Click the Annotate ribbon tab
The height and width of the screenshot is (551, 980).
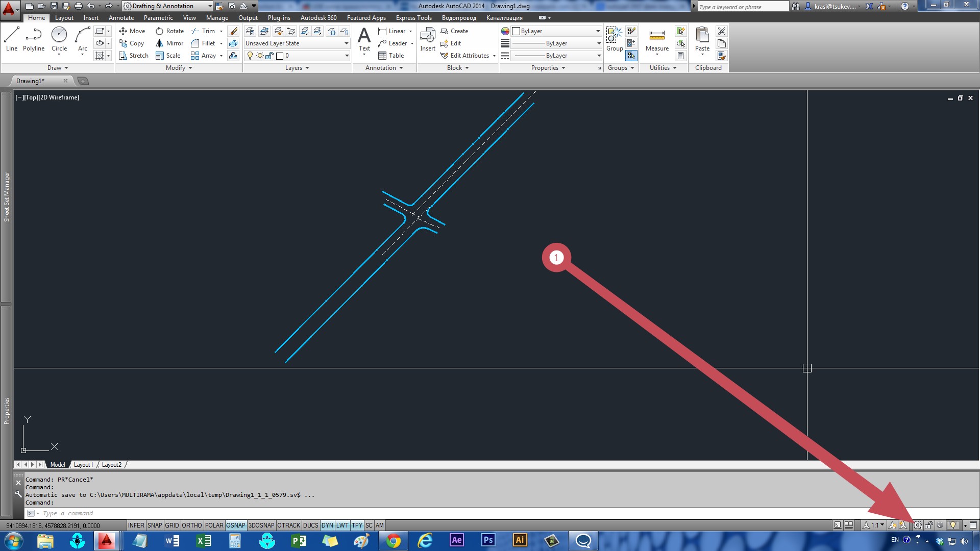point(120,17)
